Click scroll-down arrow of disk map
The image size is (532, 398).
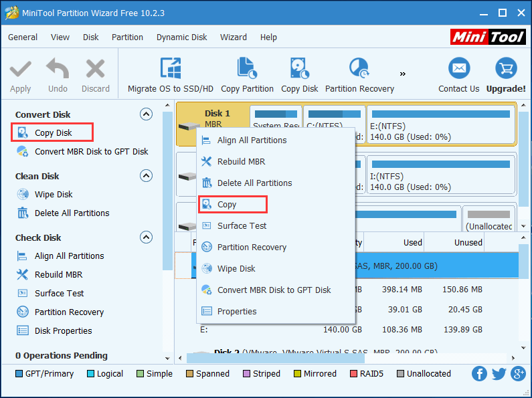click(x=523, y=226)
